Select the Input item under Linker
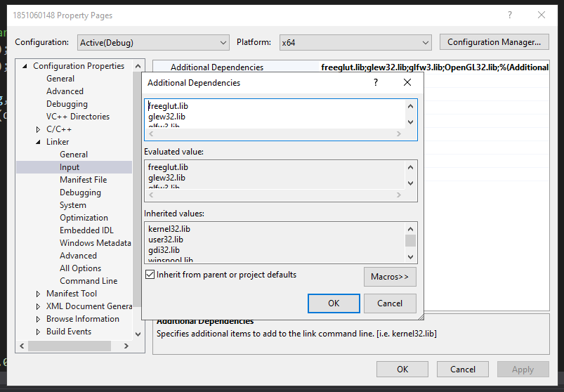This screenshot has width=564, height=392. pyautogui.click(x=70, y=167)
